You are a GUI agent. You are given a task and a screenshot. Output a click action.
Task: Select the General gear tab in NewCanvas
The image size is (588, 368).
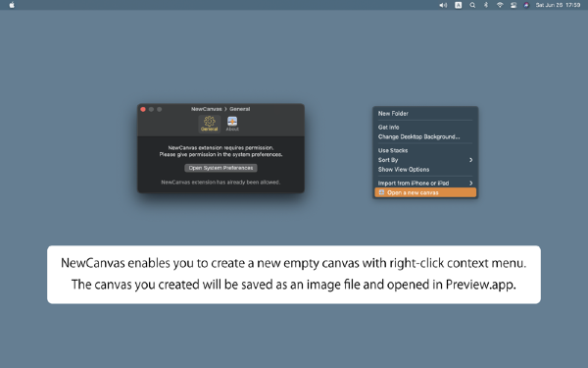point(210,124)
